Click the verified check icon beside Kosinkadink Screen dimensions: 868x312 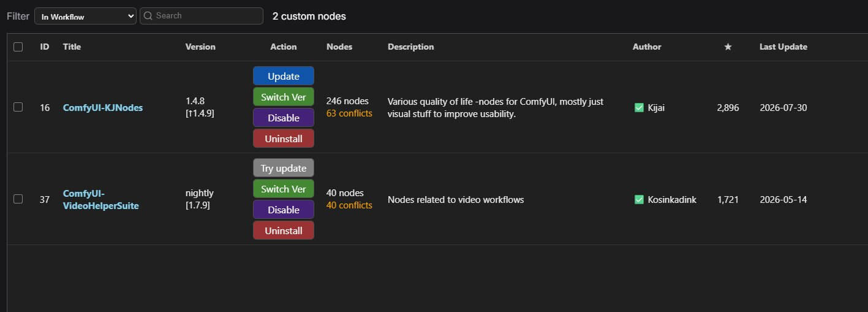click(x=639, y=200)
